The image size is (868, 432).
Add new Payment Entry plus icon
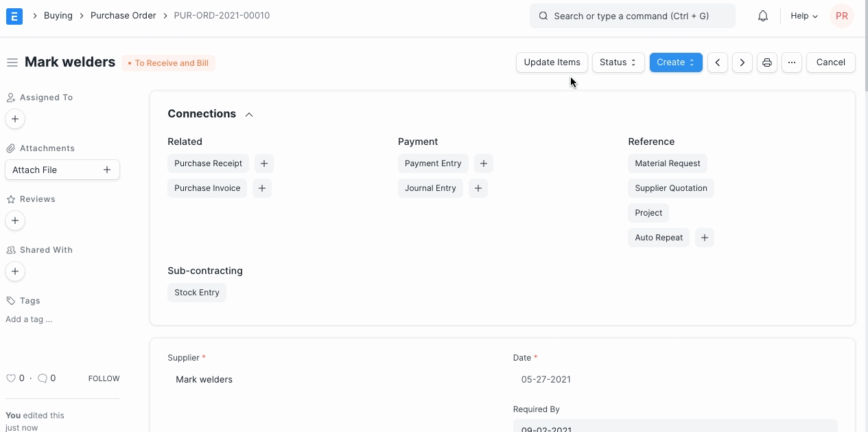pyautogui.click(x=483, y=163)
